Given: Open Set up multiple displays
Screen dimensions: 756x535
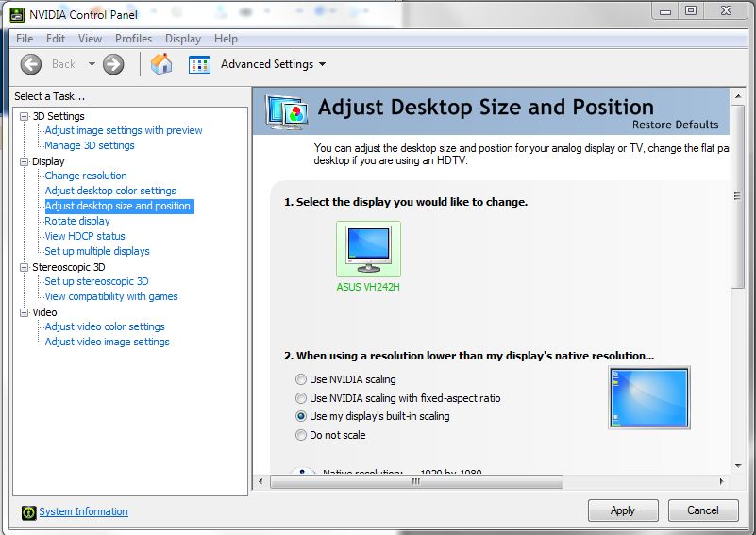Looking at the screenshot, I should click(x=97, y=251).
